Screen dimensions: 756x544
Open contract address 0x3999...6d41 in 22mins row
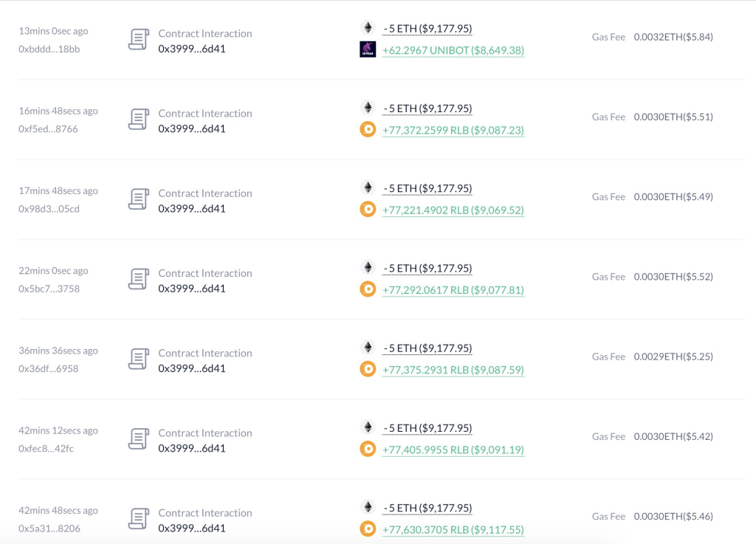tap(192, 289)
